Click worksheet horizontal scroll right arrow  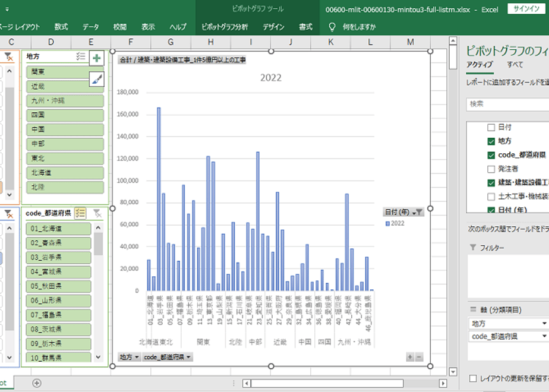tap(443, 383)
